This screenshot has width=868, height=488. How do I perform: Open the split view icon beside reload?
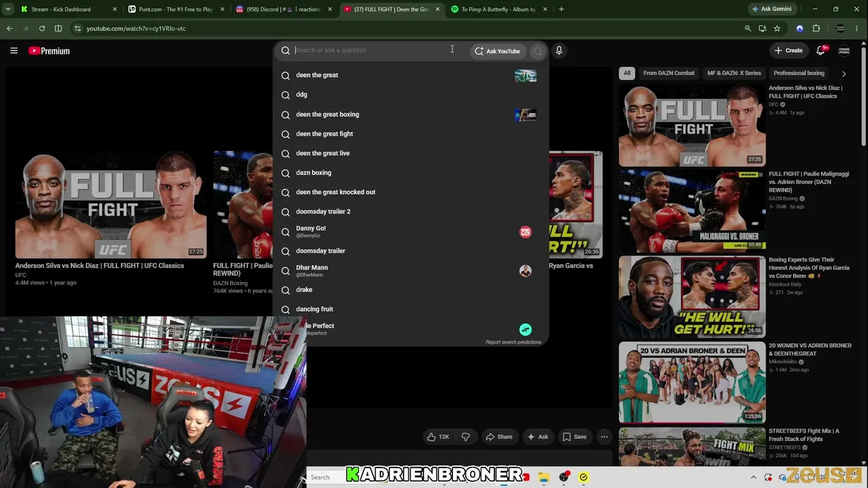coord(58,28)
